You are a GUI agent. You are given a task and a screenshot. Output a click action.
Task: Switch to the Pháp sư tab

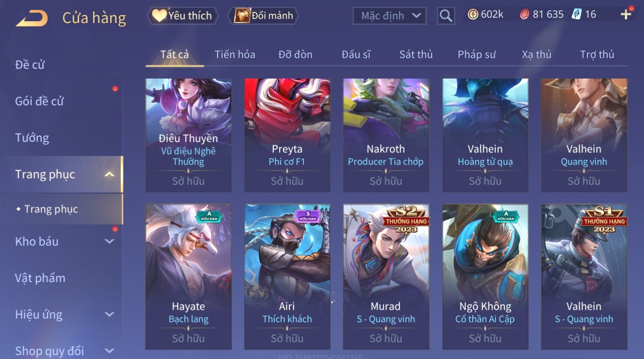pyautogui.click(x=477, y=55)
